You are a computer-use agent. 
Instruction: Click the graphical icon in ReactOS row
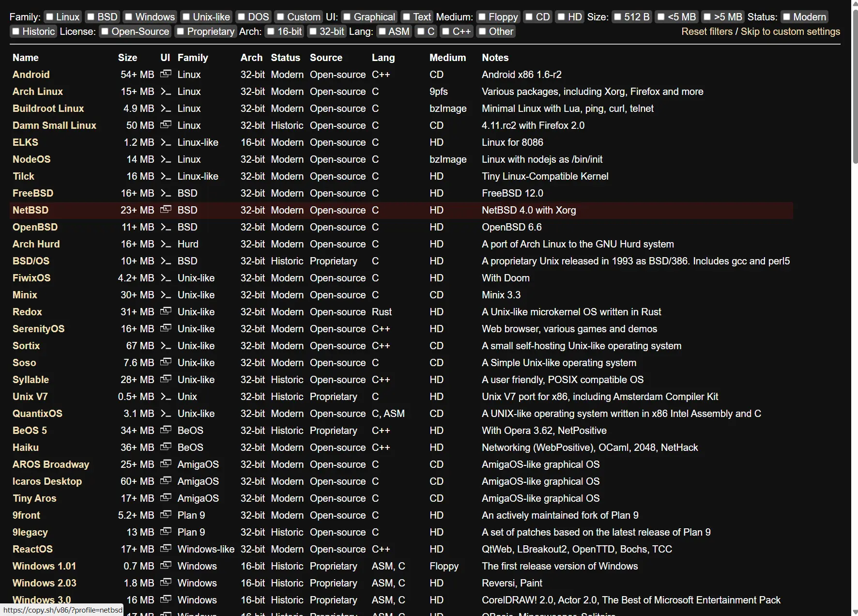click(x=166, y=549)
